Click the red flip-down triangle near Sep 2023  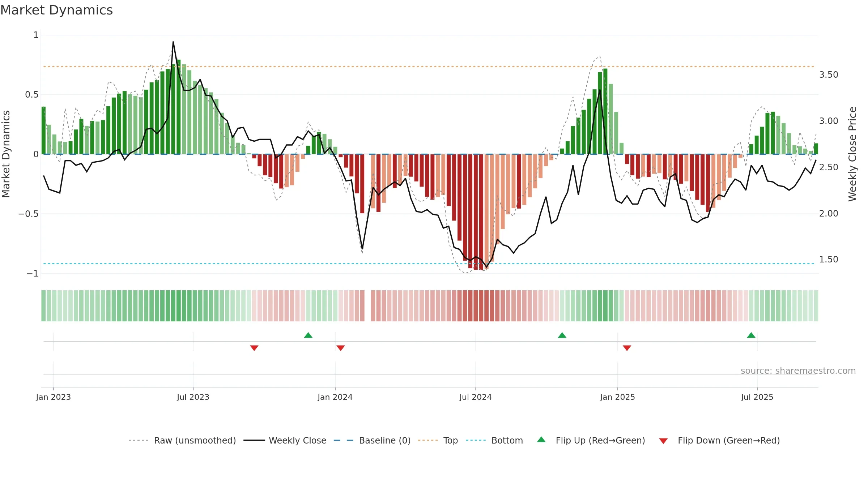click(x=254, y=348)
